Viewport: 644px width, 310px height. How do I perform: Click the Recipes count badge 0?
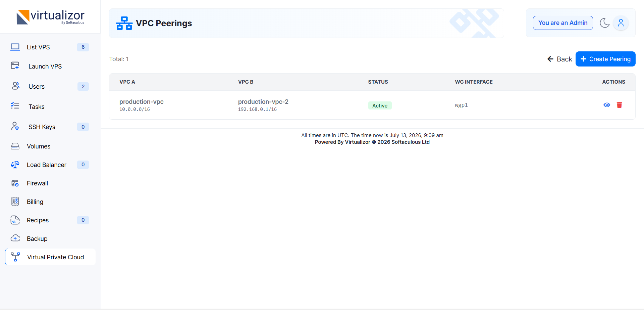(83, 220)
